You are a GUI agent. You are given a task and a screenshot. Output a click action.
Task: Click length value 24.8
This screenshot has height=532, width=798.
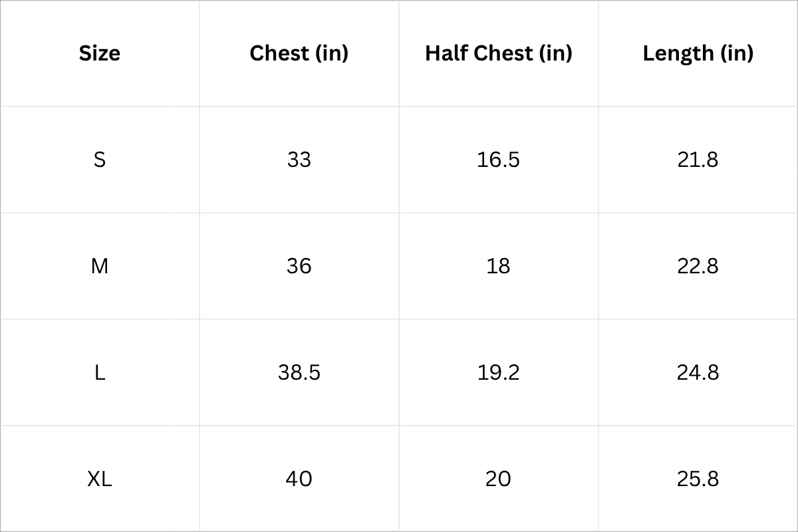coord(698,372)
